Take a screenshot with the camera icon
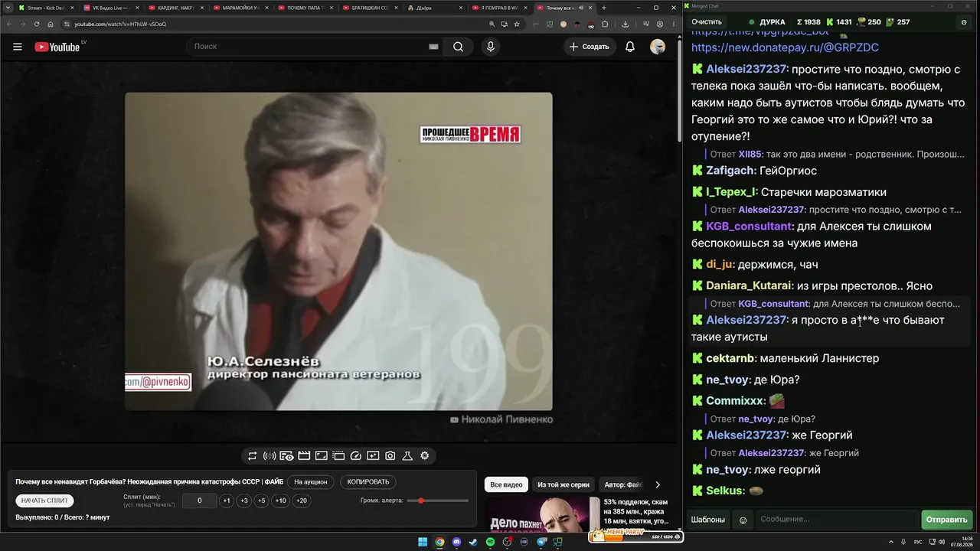Screen dimensions: 980x551 (x=390, y=456)
